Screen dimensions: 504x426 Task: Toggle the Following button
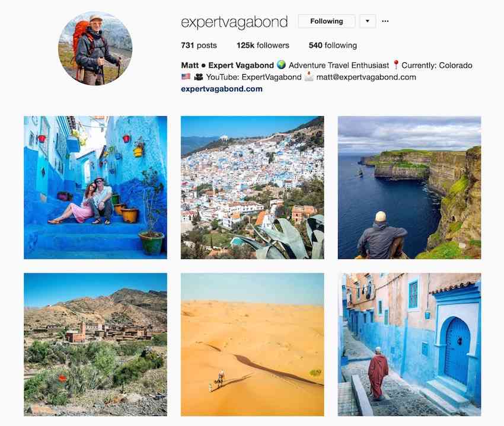327,21
